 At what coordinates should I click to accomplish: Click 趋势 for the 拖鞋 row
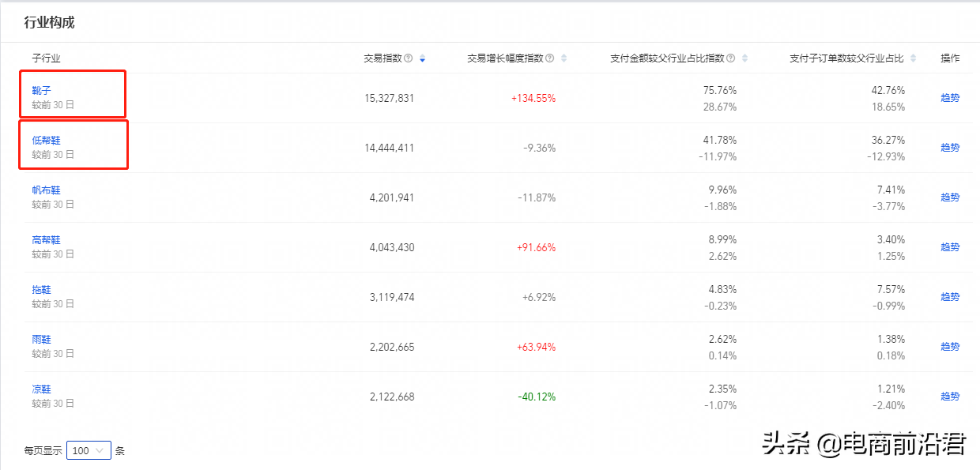(950, 296)
